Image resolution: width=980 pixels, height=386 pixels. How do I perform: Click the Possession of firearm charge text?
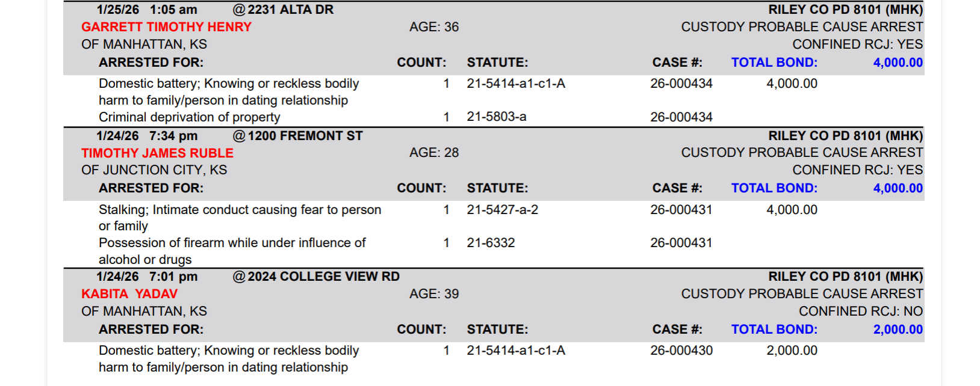[232, 243]
